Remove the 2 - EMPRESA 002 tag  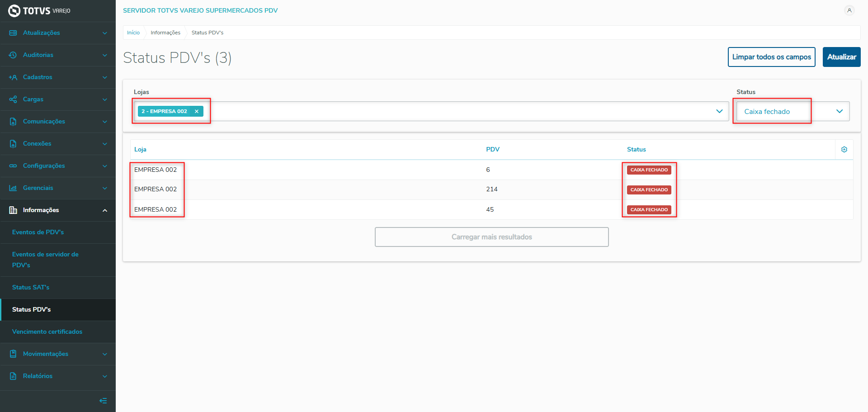tap(197, 111)
